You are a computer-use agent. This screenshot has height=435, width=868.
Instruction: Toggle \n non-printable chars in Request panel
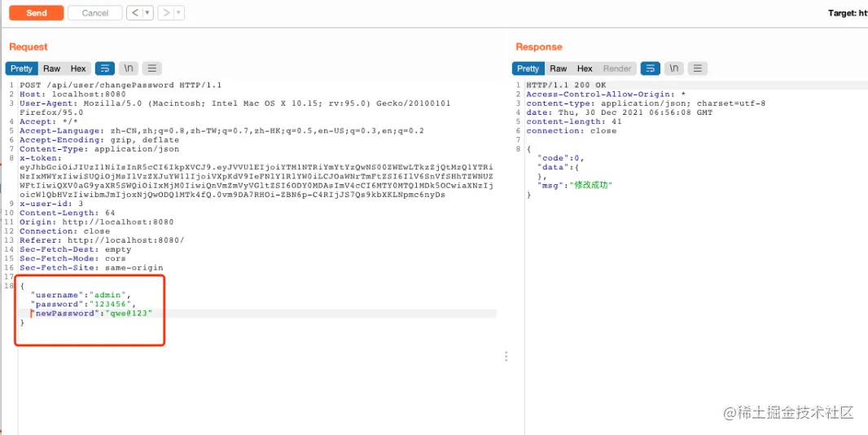pyautogui.click(x=129, y=68)
